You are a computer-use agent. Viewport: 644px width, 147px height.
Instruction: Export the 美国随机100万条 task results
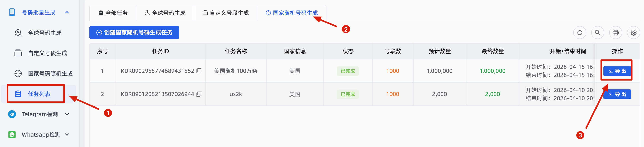pyautogui.click(x=616, y=71)
